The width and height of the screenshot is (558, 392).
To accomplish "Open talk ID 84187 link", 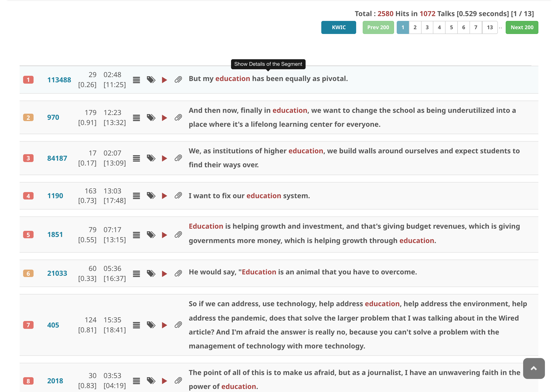I will [x=57, y=158].
